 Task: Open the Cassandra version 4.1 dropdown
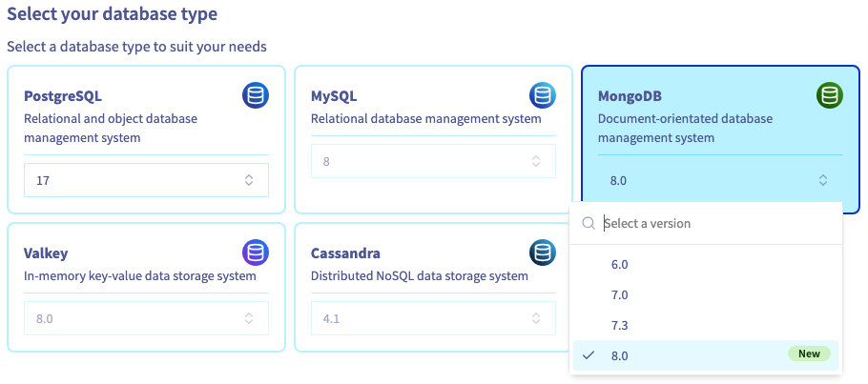[x=433, y=318]
